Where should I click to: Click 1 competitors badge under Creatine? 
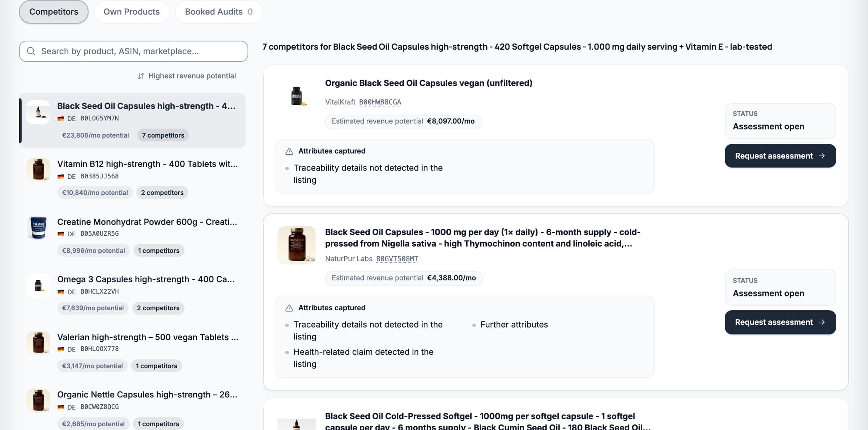pyautogui.click(x=159, y=250)
